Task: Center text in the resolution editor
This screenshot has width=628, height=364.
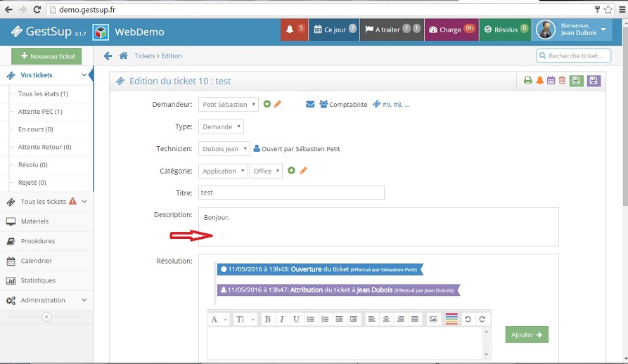Action: (x=386, y=319)
